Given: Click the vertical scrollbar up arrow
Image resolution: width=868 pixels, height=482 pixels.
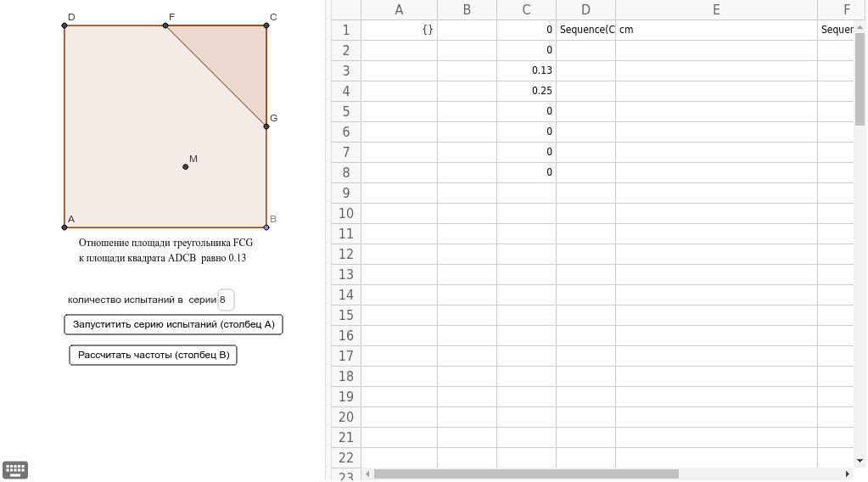Looking at the screenshot, I should (x=860, y=26).
